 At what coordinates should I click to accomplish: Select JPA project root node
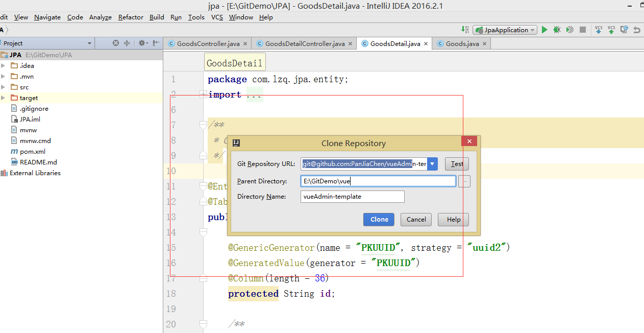(x=15, y=55)
